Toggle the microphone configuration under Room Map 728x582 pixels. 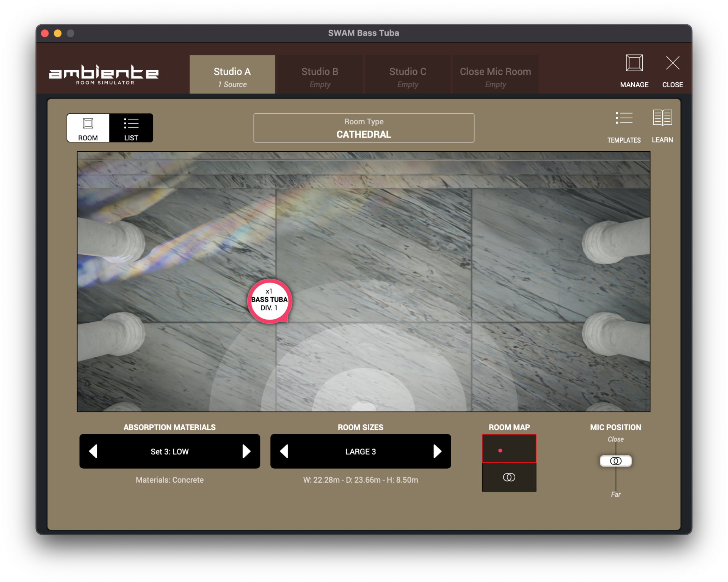(x=509, y=477)
